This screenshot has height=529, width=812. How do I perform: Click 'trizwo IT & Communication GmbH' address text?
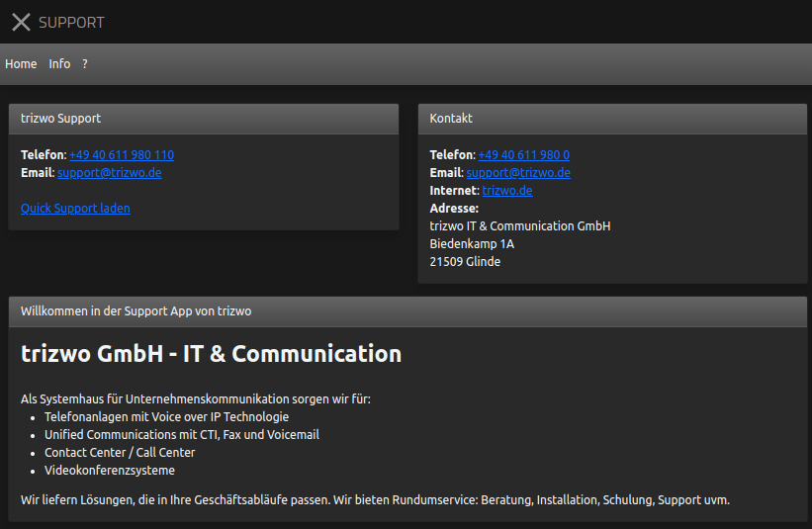[x=520, y=226]
